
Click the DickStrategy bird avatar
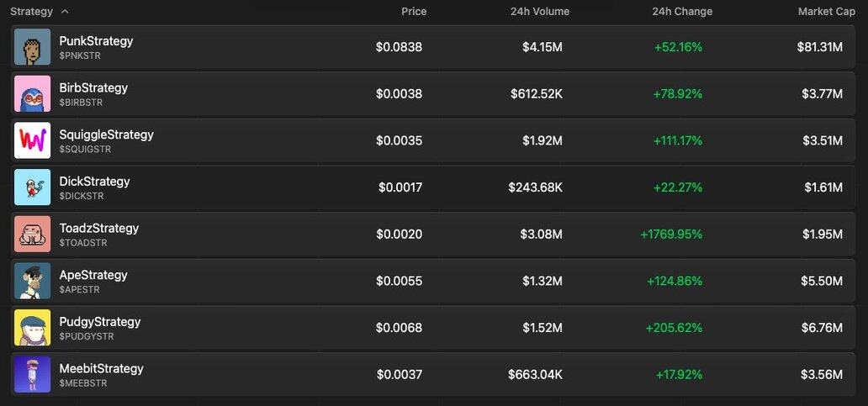(32, 187)
